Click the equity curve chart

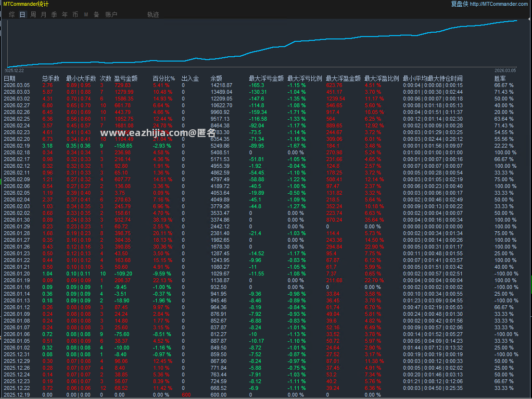pos(262,43)
